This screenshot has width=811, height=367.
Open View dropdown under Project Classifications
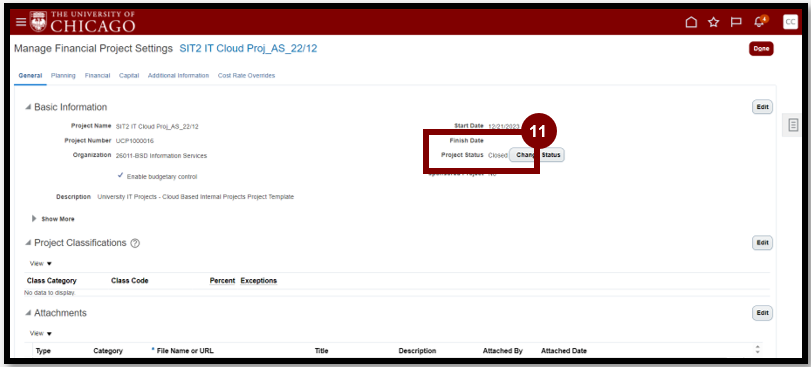pos(41,264)
